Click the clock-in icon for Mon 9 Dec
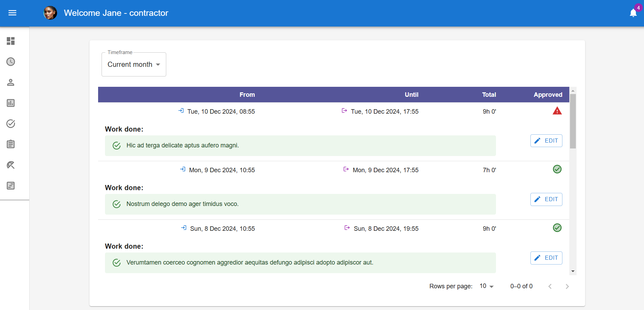Viewport: 644px width, 310px height. [183, 169]
